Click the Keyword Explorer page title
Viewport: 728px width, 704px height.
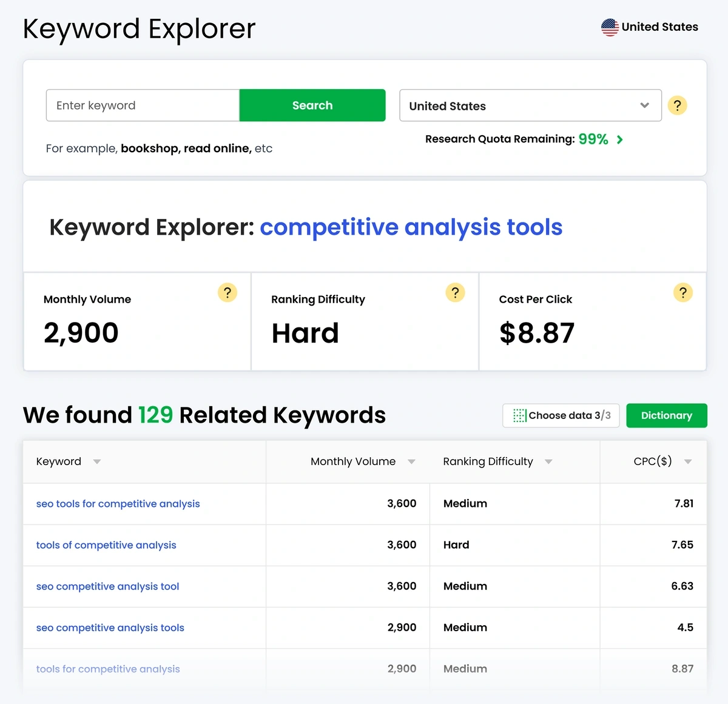click(x=139, y=28)
